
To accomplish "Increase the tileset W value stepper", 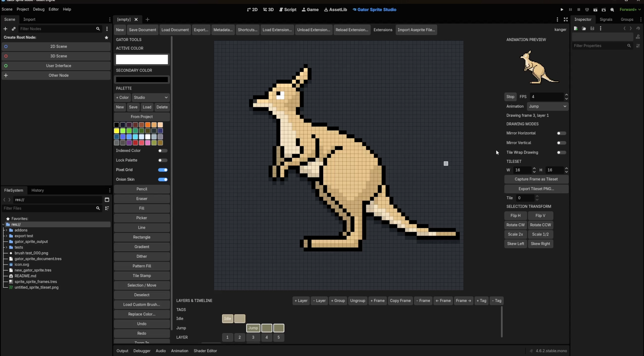I will click(x=534, y=168).
